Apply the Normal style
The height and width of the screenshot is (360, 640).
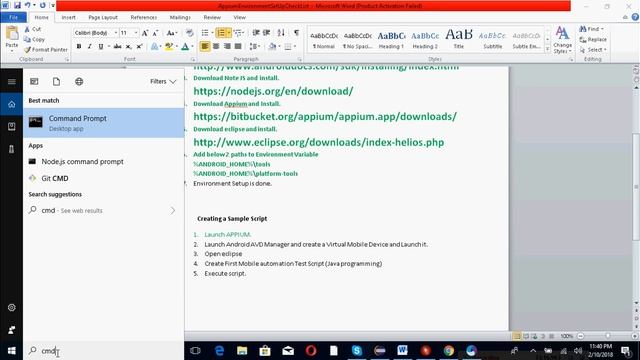324,40
